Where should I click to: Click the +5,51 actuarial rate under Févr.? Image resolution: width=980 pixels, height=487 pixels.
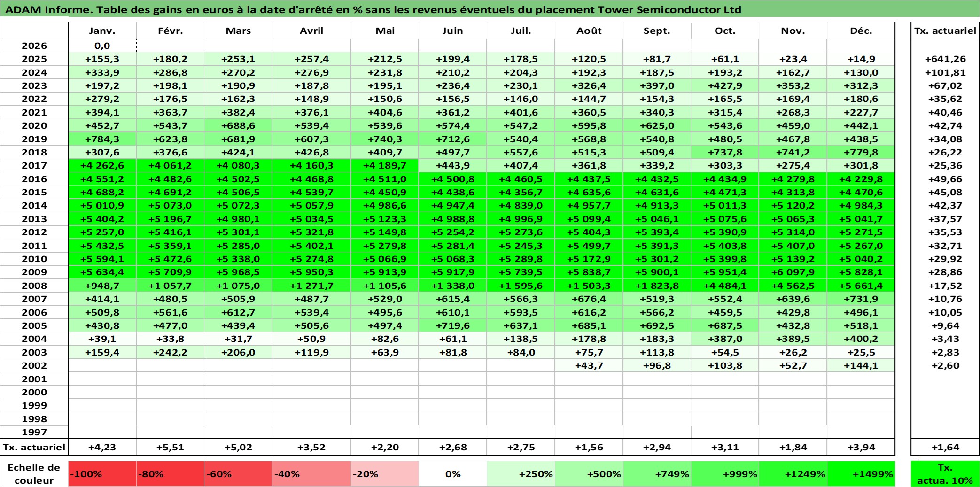(170, 447)
